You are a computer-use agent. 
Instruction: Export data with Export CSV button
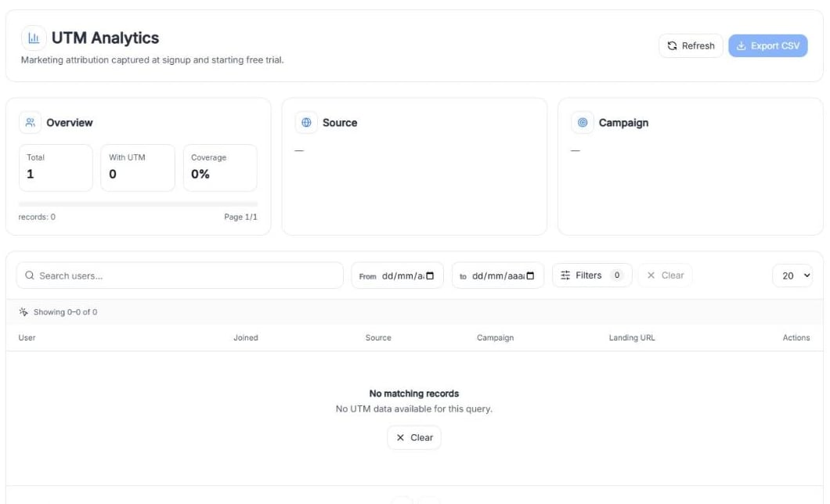[767, 46]
